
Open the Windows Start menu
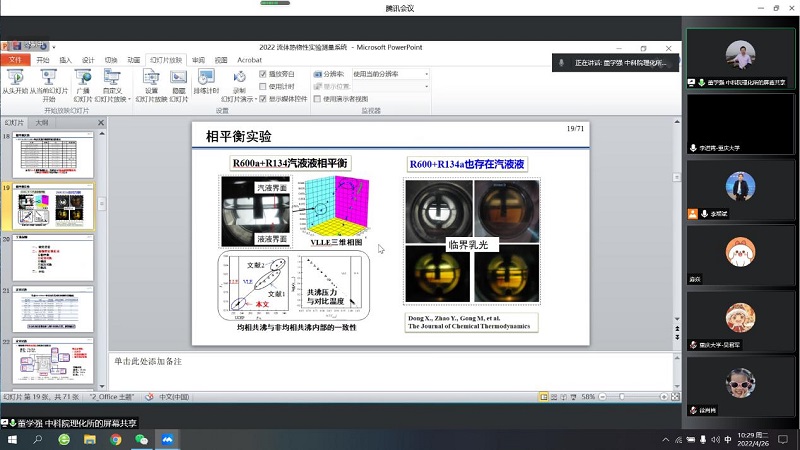point(12,439)
